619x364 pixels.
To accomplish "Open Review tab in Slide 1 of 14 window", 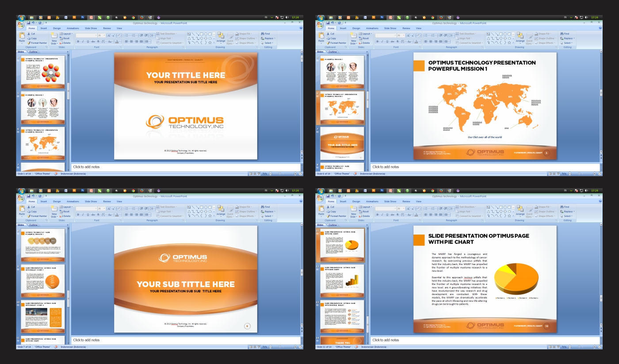I will (x=107, y=28).
